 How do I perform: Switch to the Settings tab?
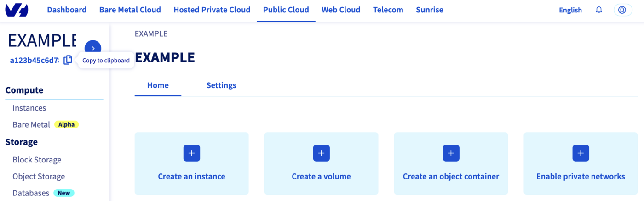(221, 85)
